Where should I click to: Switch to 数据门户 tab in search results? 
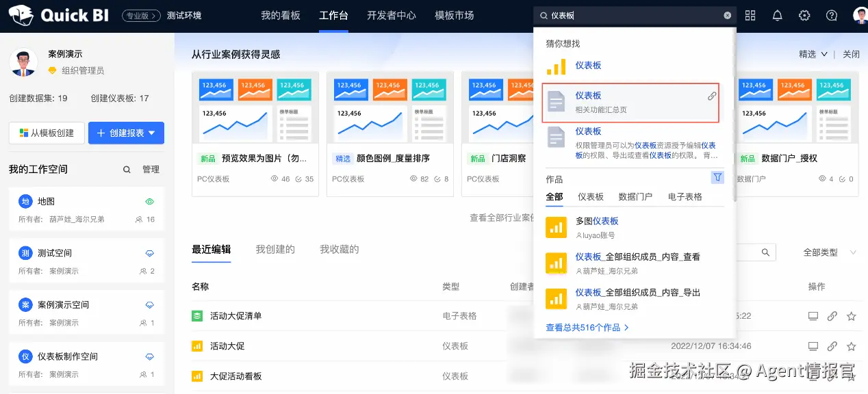pos(635,197)
